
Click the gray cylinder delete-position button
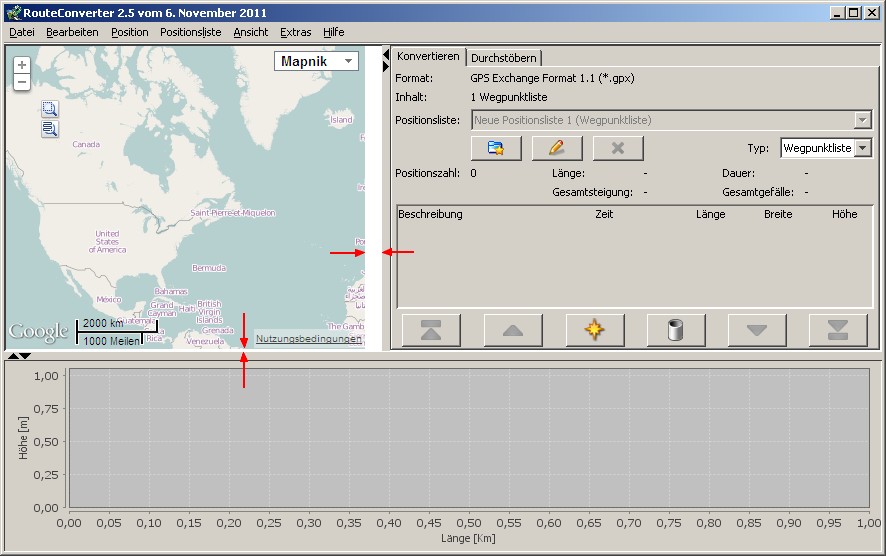tap(676, 329)
